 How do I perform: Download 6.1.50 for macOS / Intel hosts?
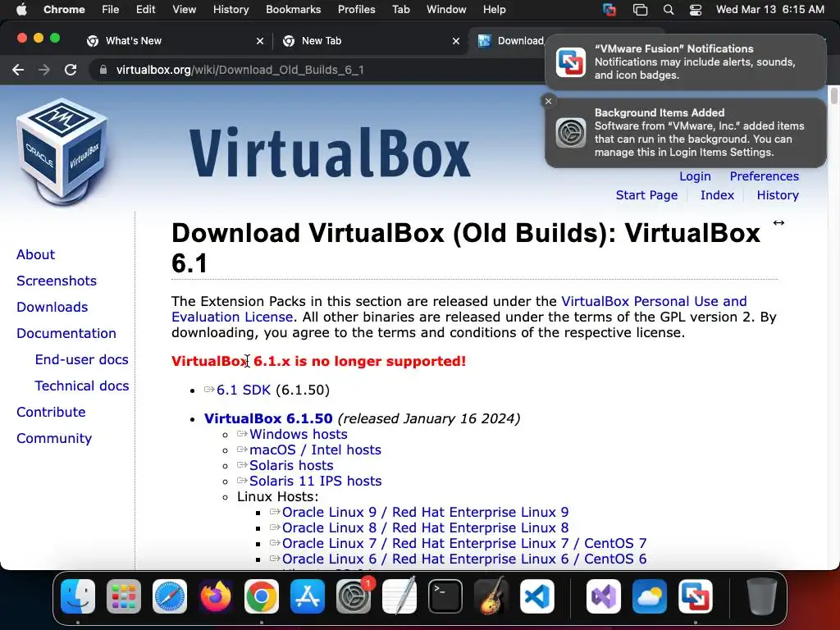pos(315,450)
